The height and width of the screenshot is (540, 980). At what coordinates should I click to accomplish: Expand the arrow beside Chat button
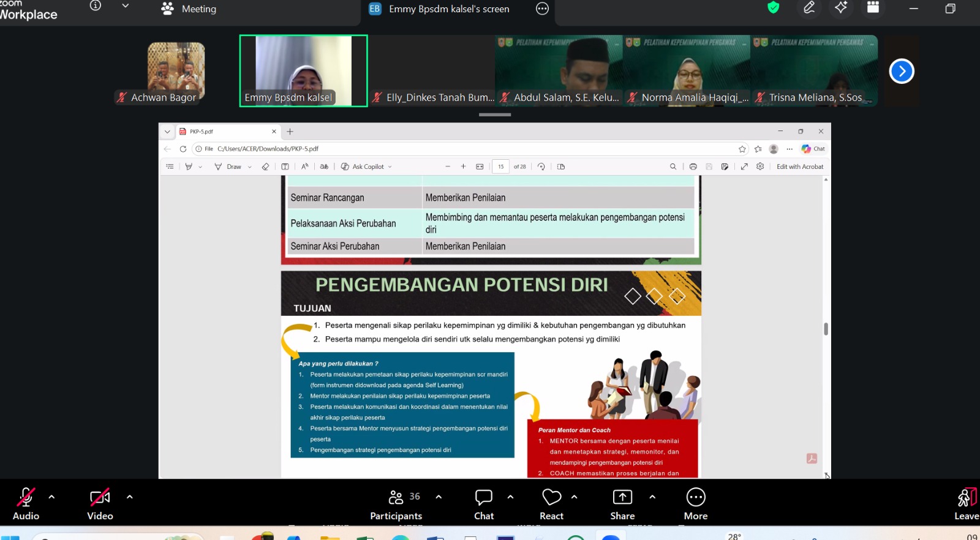point(510,497)
